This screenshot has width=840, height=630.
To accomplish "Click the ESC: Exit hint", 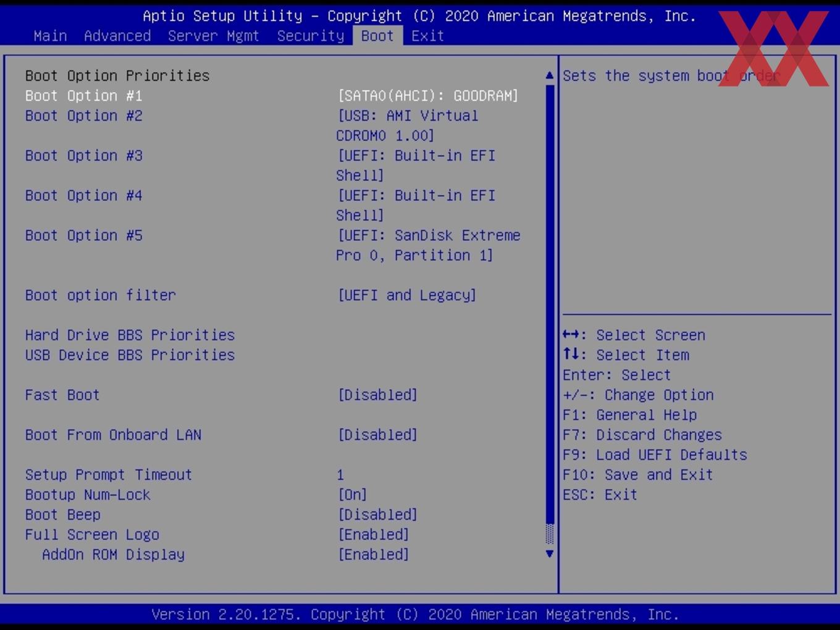I will pos(600,495).
